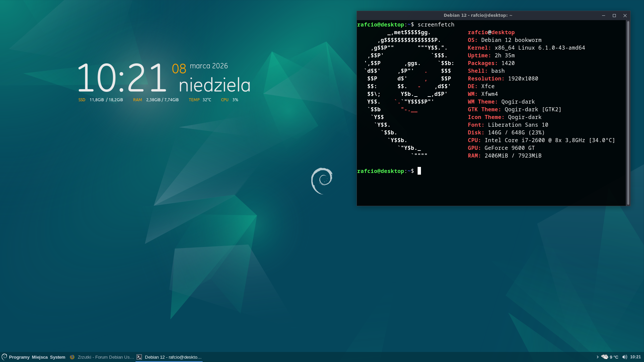Viewport: 644px width, 362px height.
Task: Open the cloudy weather icon in the panel
Action: tap(604, 357)
